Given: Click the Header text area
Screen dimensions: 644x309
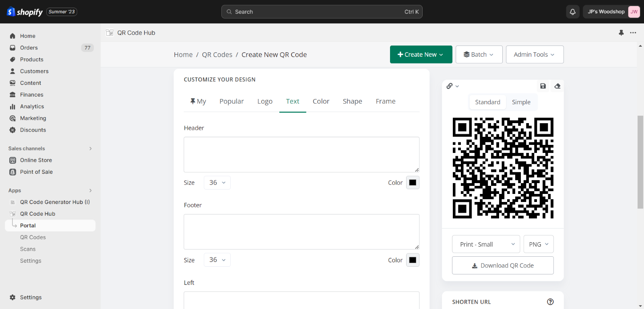Looking at the screenshot, I should pyautogui.click(x=301, y=154).
